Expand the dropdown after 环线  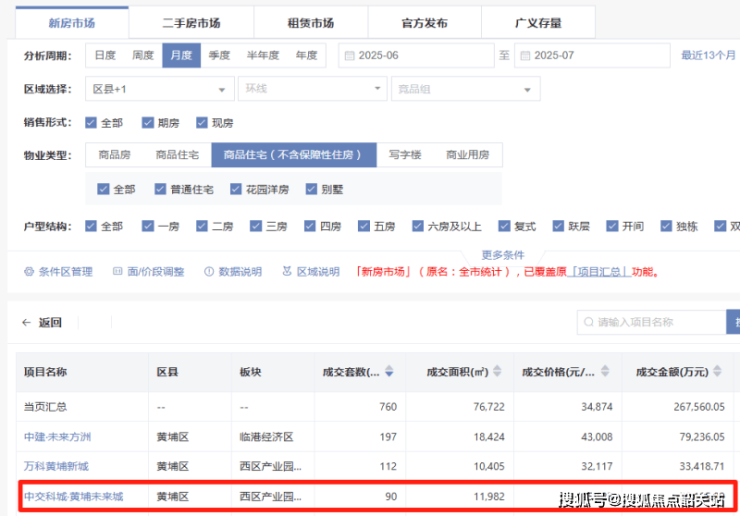click(x=465, y=89)
